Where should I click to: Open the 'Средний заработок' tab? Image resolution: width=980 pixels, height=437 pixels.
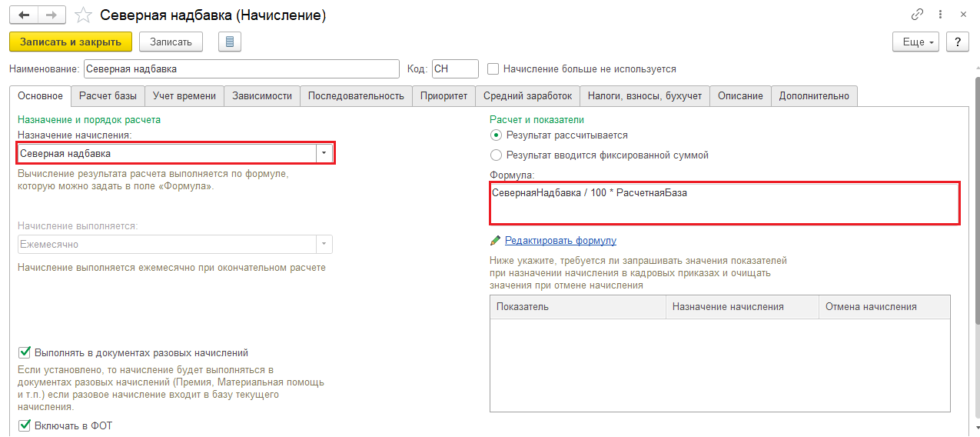[x=527, y=96]
